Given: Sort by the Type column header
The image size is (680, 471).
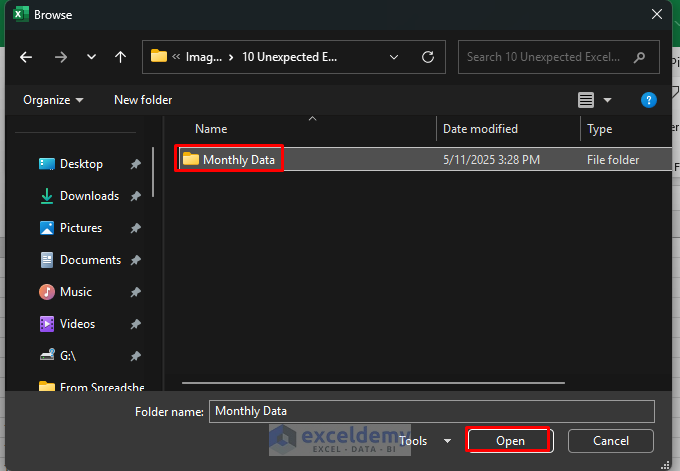Looking at the screenshot, I should (x=600, y=129).
